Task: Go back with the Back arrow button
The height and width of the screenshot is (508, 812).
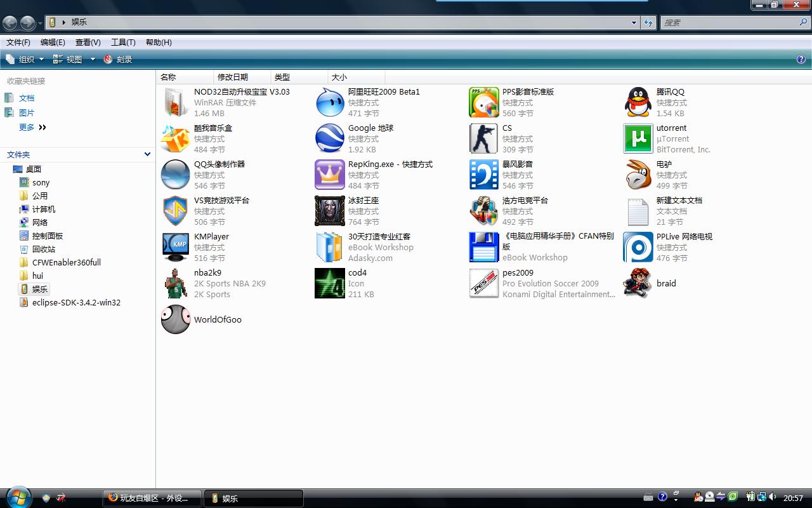Action: pyautogui.click(x=10, y=23)
